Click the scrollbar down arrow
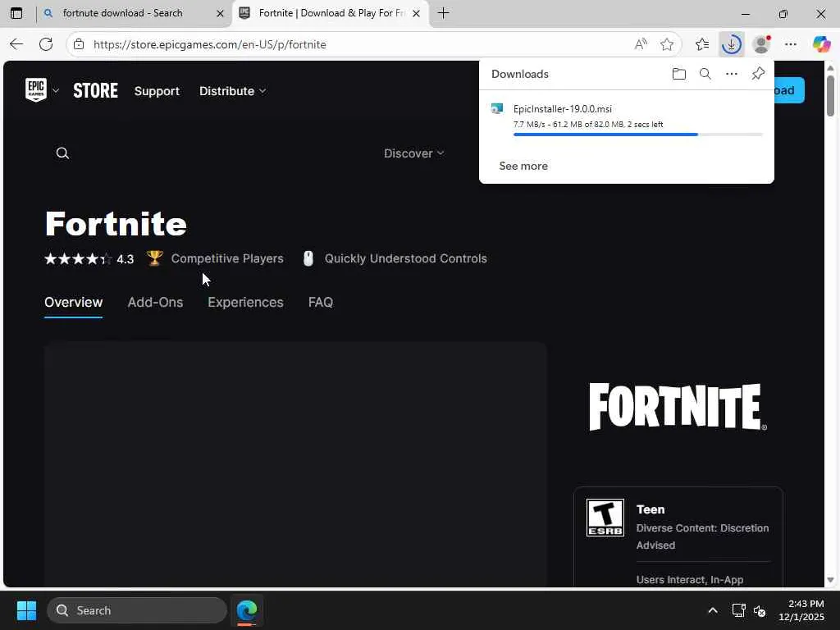 point(830,580)
